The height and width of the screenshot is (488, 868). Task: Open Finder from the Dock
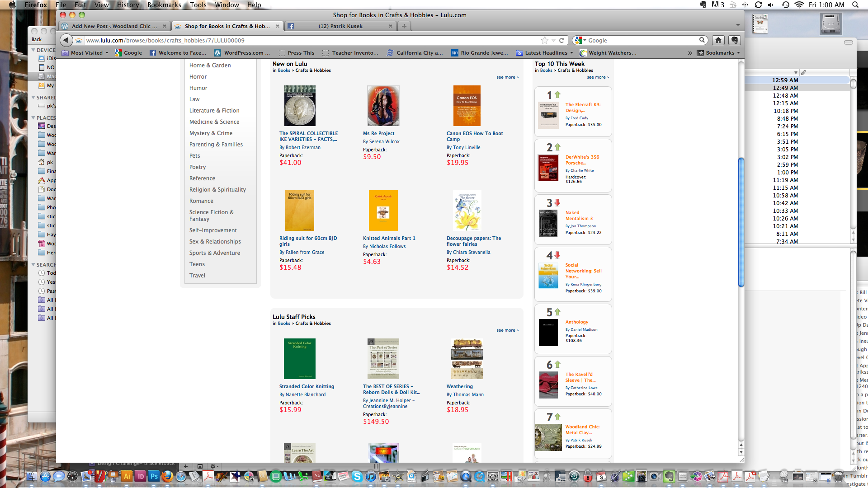[32, 476]
